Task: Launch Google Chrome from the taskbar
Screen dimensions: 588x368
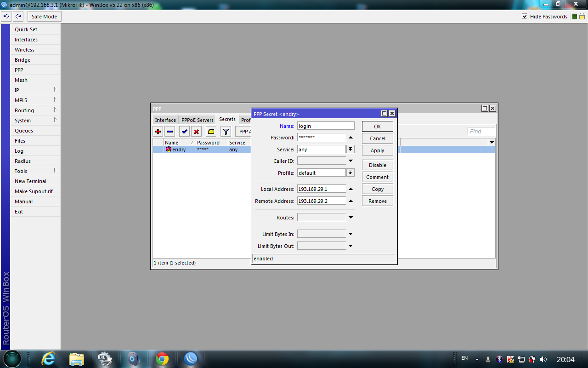Action: [x=162, y=359]
